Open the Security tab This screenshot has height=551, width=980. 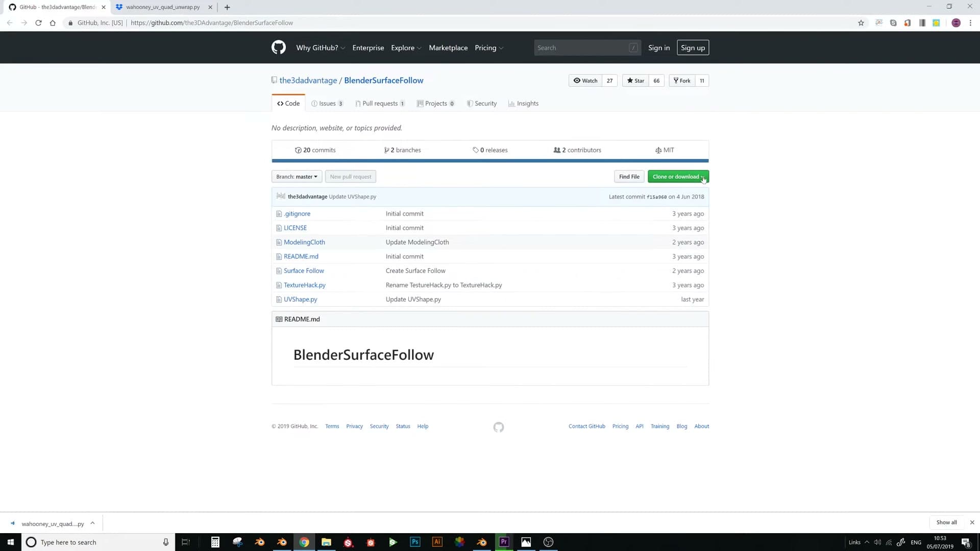[481, 103]
